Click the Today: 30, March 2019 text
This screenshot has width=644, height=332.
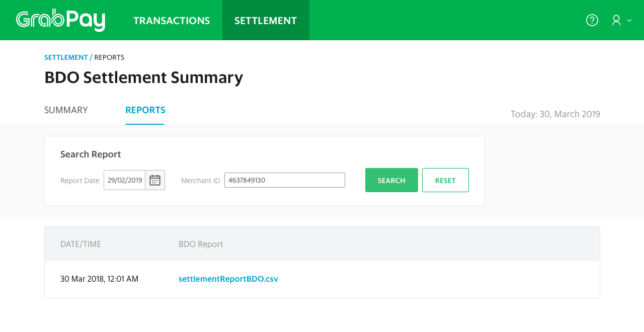point(555,114)
